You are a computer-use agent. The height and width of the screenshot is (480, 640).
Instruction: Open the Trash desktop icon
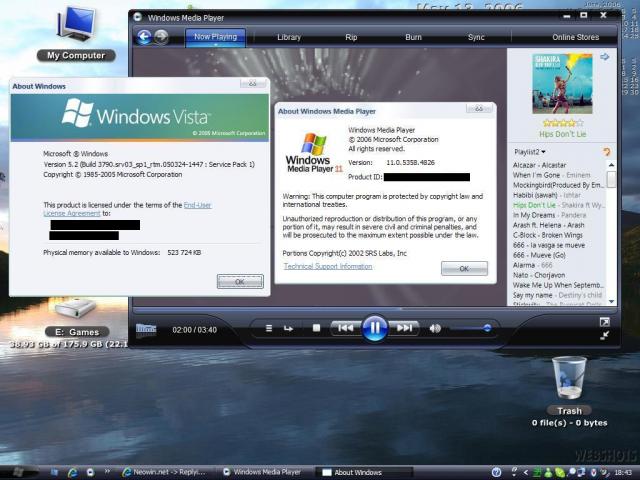tap(569, 386)
